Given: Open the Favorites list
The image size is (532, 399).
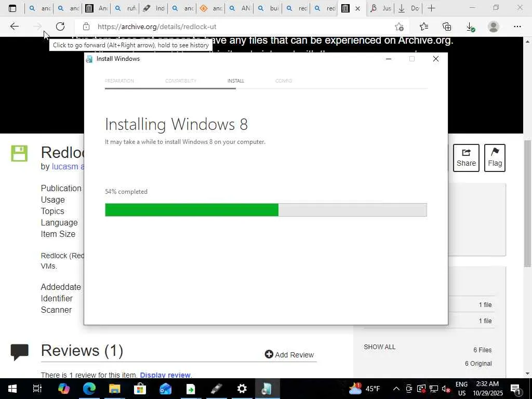Looking at the screenshot, I should [424, 26].
